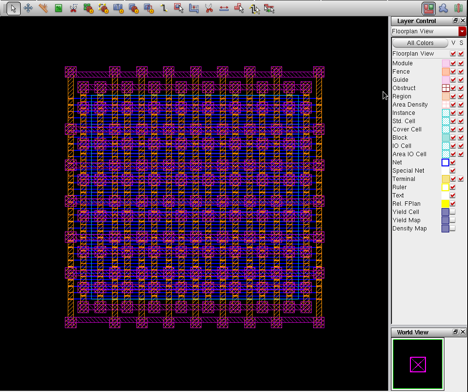Undock the World View panel
This screenshot has width=468, height=392.
tap(455, 332)
